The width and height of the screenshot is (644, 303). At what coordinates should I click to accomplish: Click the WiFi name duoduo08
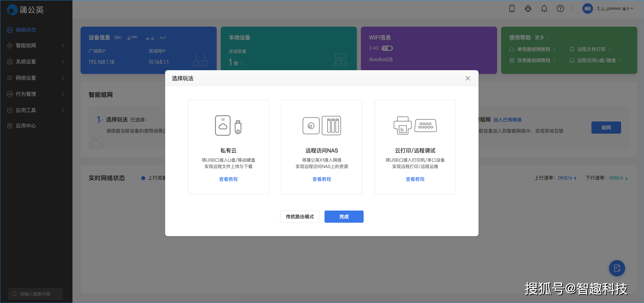tap(381, 59)
